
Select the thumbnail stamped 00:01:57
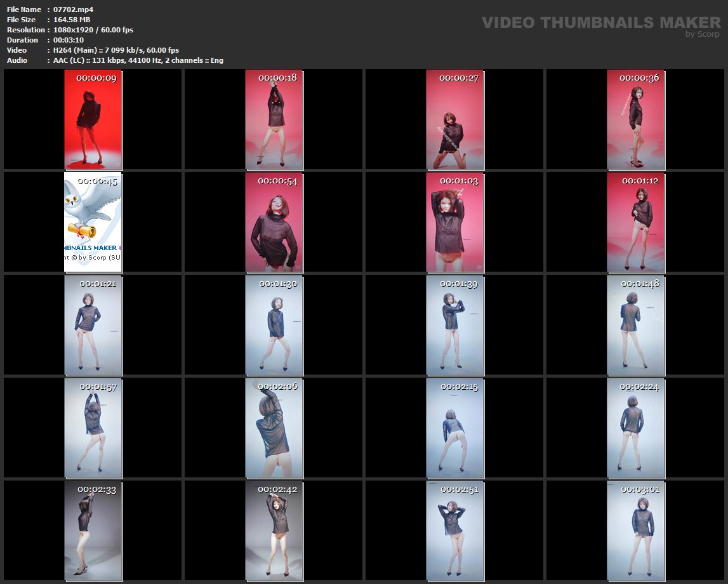93,428
